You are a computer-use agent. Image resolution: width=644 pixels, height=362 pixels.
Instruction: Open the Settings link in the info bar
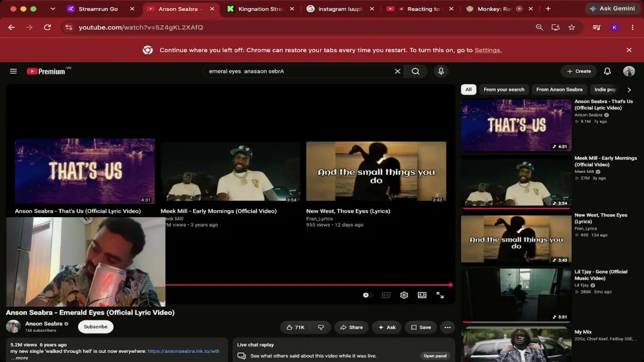[488, 50]
